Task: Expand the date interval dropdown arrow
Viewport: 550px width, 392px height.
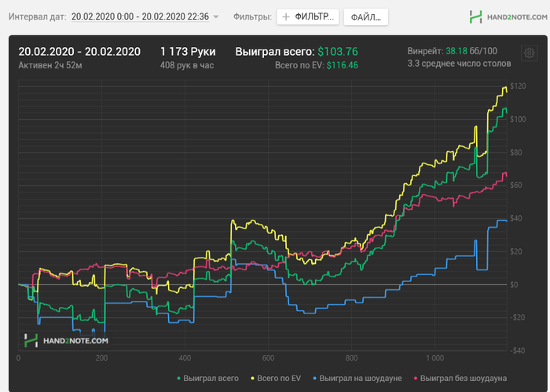Action: tap(216, 16)
